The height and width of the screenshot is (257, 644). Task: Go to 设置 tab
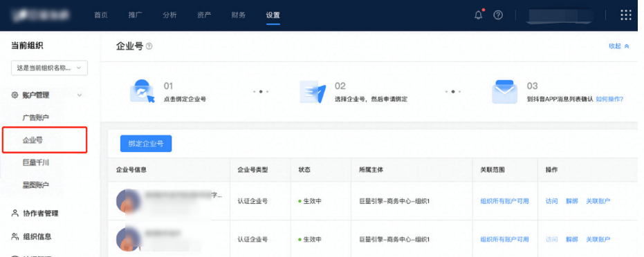(273, 16)
